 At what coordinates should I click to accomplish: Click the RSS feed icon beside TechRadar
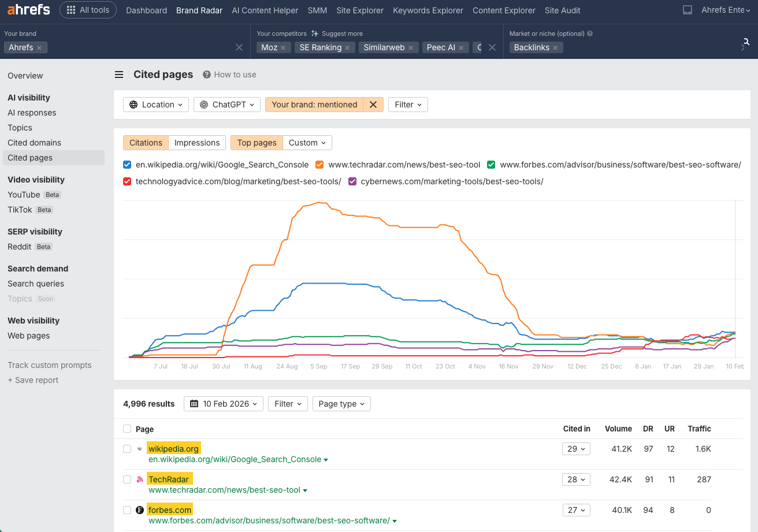[139, 479]
